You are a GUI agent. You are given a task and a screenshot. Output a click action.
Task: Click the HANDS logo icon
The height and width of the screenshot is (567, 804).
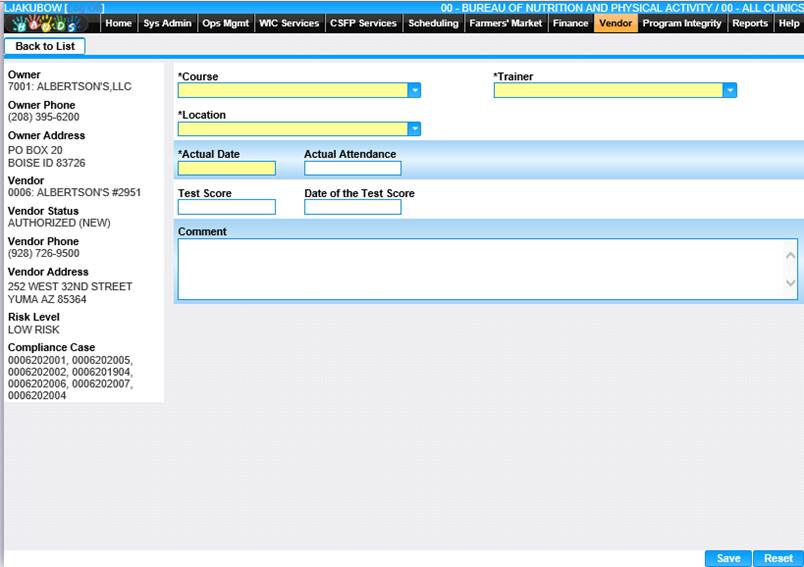pos(46,23)
